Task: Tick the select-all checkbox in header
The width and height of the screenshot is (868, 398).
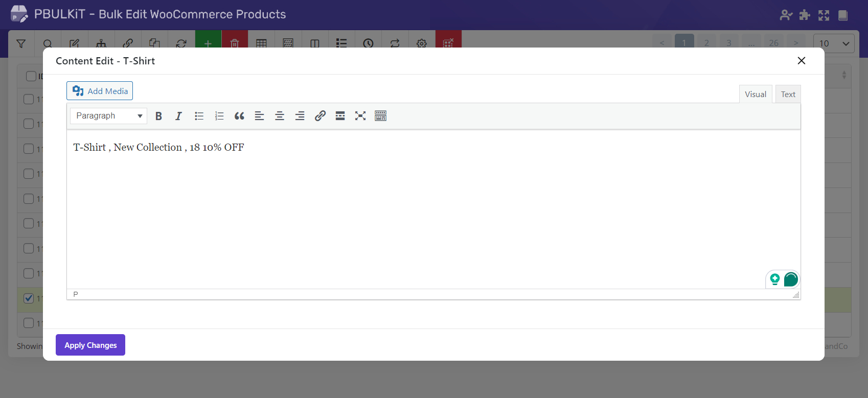Action: (x=31, y=76)
